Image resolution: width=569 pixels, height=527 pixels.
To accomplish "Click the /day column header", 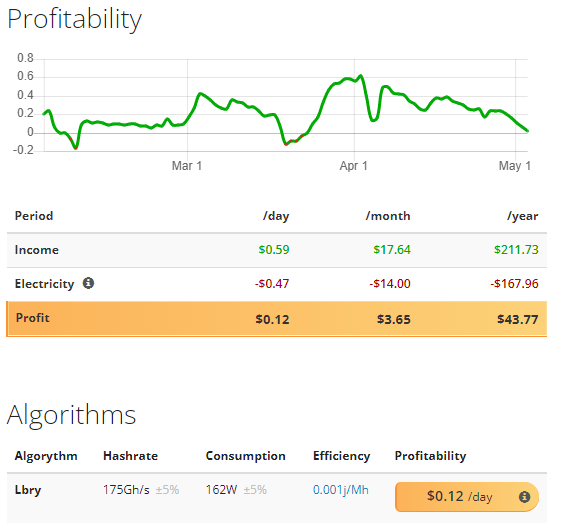I will pyautogui.click(x=276, y=216).
